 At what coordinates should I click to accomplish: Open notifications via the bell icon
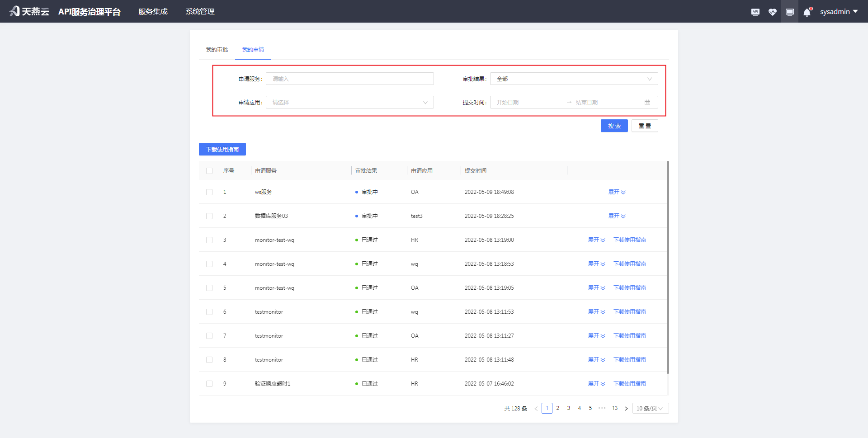pos(807,11)
